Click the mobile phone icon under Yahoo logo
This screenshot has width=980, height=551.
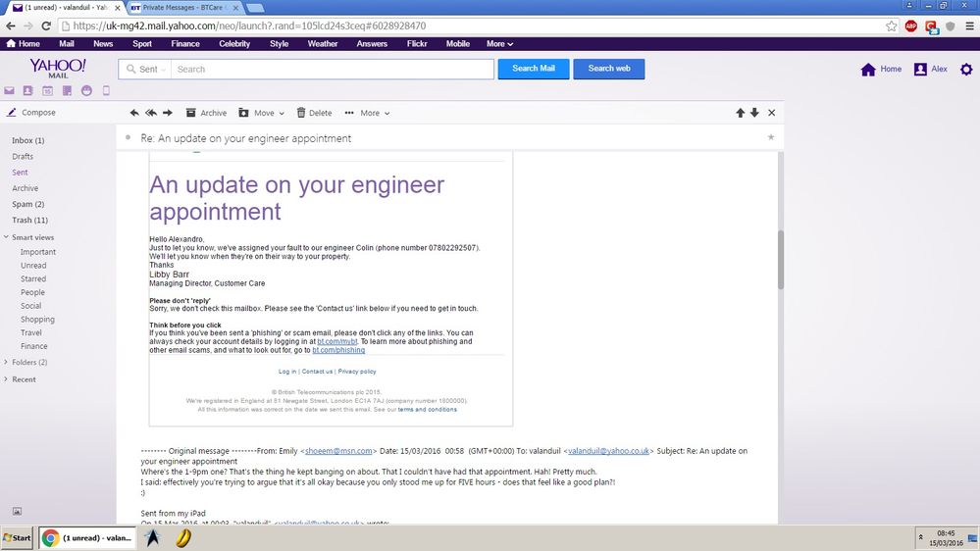[106, 90]
